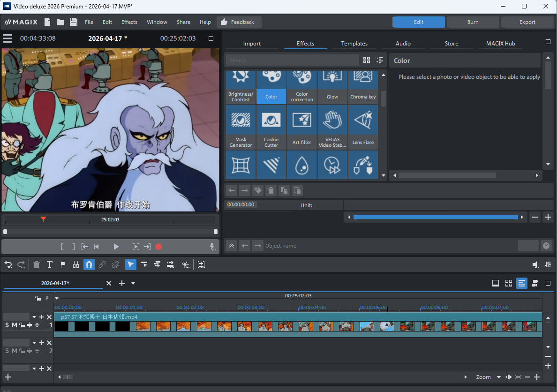557x392 pixels.
Task: Click the Burn button
Action: (473, 22)
